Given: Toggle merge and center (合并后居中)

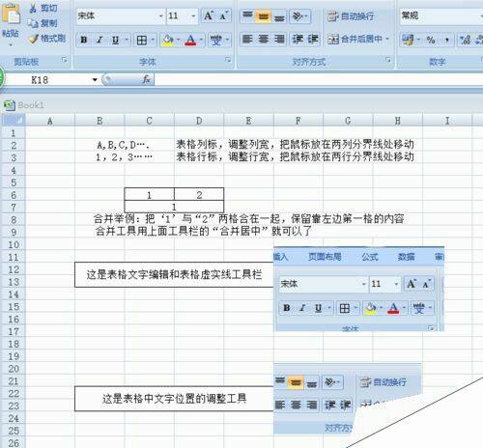Looking at the screenshot, I should point(355,40).
